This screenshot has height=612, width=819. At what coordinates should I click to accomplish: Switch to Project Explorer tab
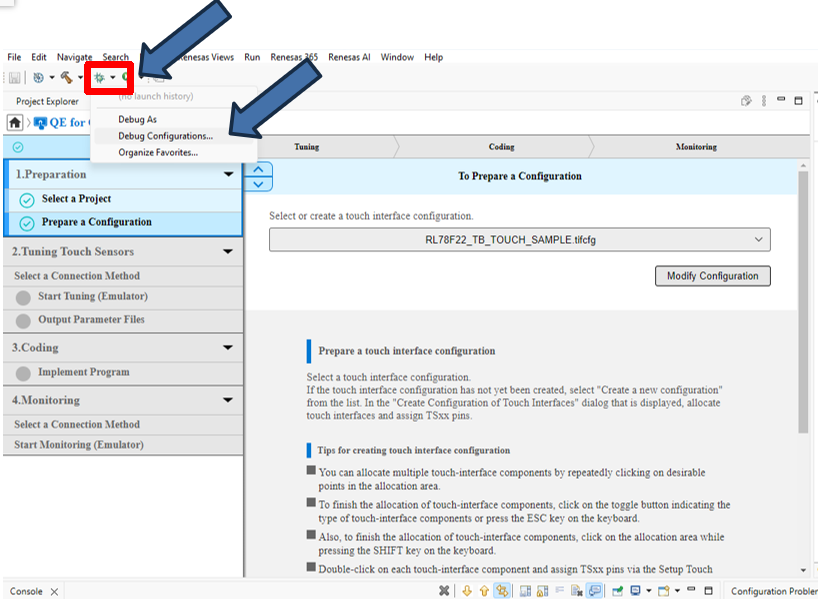[48, 101]
